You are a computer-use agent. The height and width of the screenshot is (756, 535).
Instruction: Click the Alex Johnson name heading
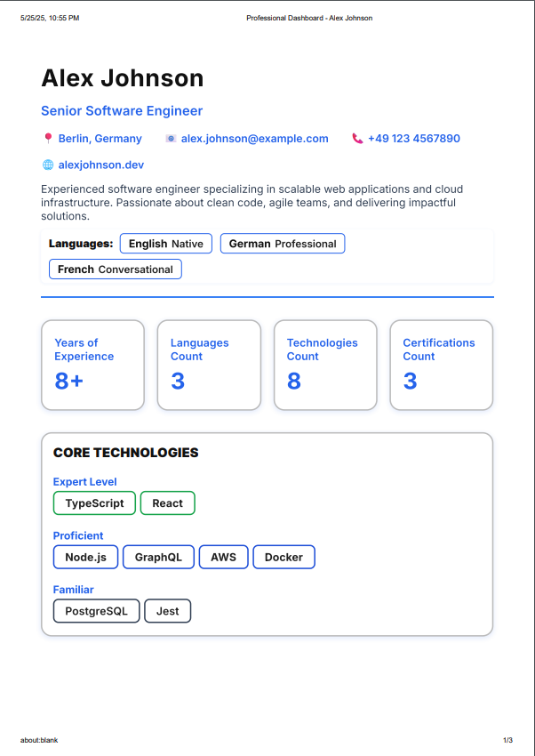tap(123, 78)
